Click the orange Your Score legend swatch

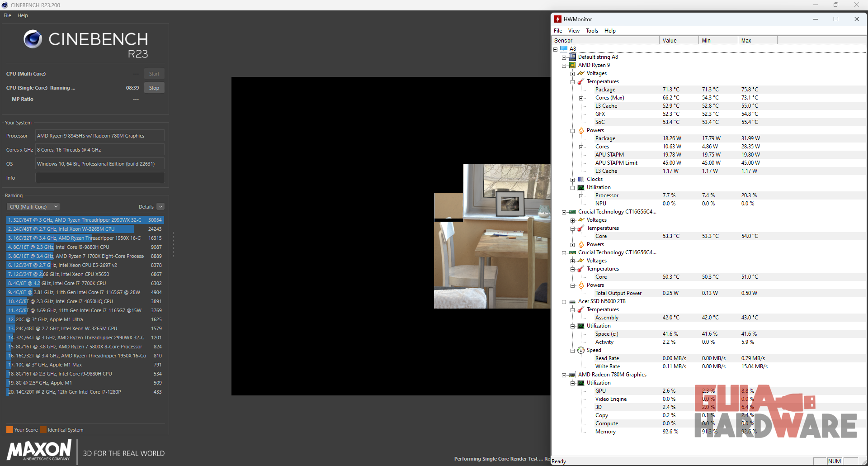click(9, 430)
